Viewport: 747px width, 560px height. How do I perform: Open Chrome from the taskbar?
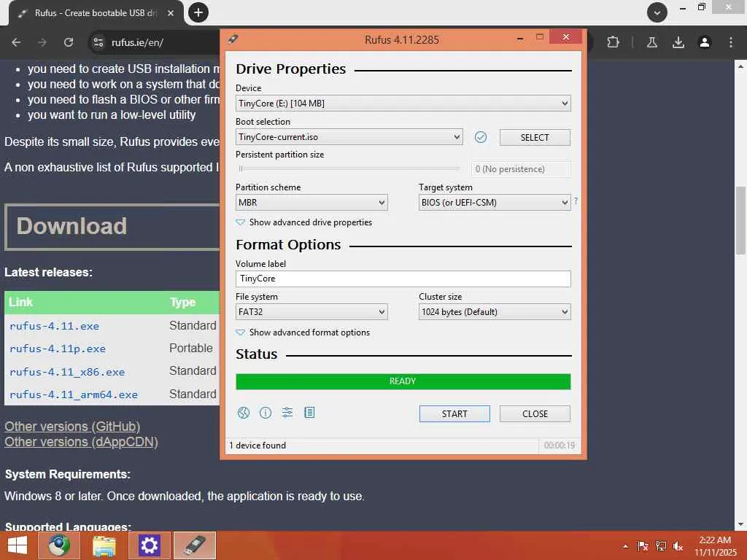tap(58, 545)
